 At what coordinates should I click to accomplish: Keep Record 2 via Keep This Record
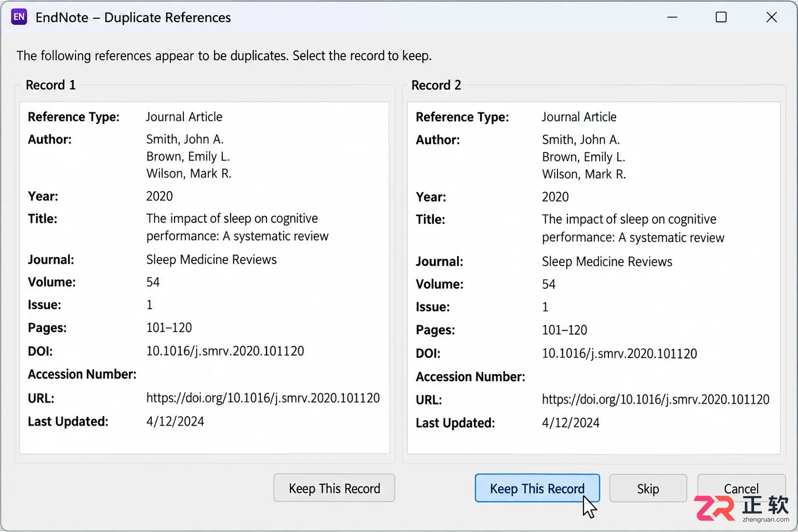(x=537, y=488)
